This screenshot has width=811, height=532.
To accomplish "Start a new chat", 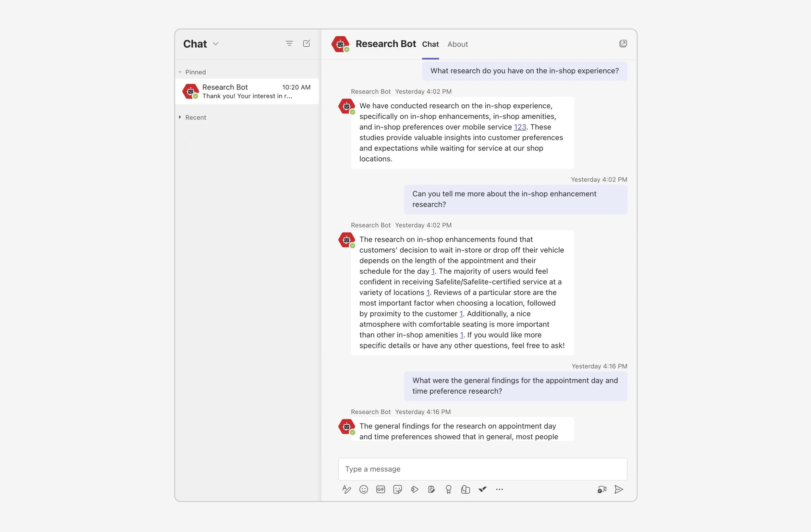I will coord(306,43).
